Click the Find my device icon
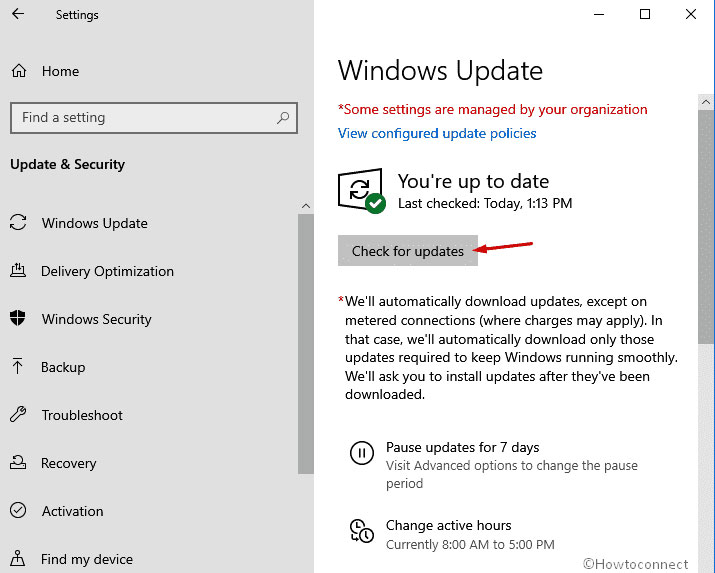The width and height of the screenshot is (715, 573). coord(18,559)
